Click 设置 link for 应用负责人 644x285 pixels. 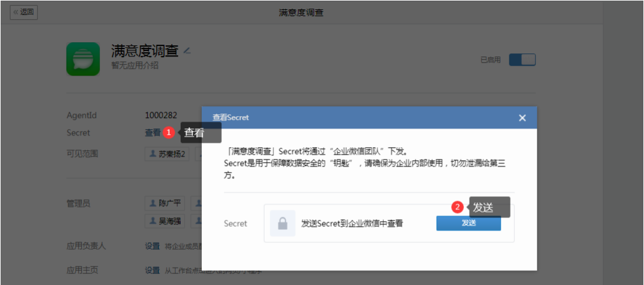click(152, 246)
